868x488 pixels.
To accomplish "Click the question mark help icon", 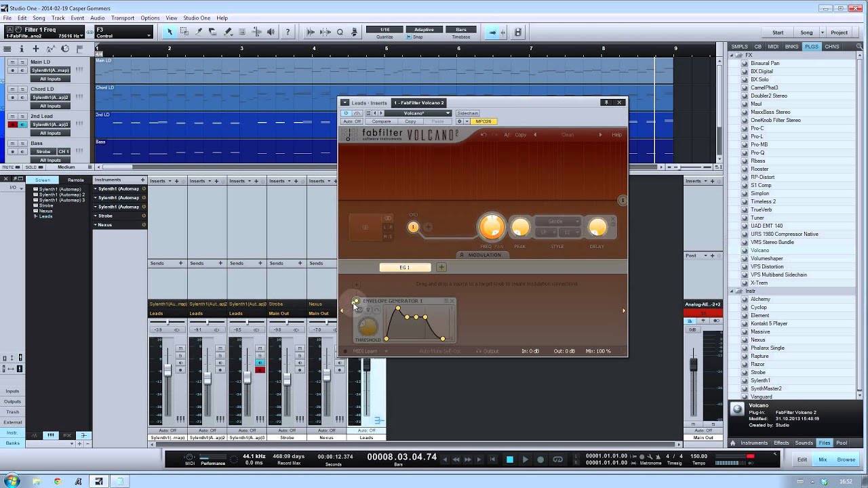I will pos(288,32).
